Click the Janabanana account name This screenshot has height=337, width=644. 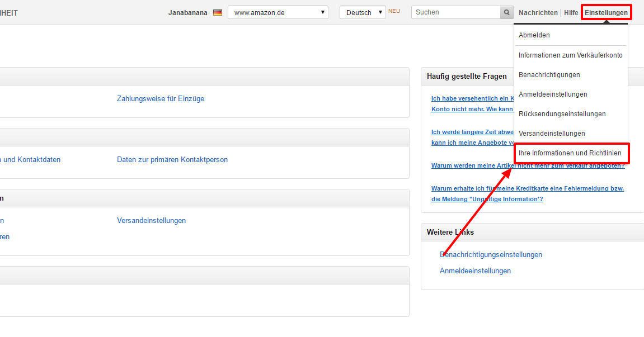point(187,13)
